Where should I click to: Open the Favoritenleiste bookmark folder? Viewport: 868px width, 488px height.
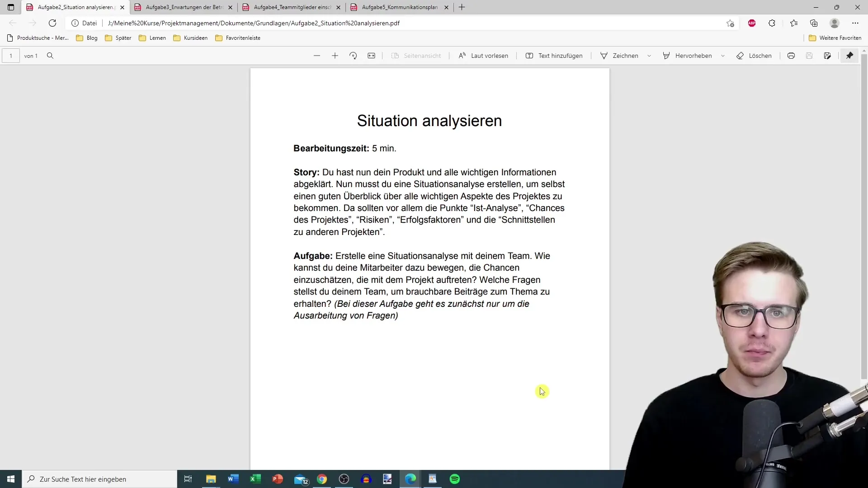pos(238,38)
